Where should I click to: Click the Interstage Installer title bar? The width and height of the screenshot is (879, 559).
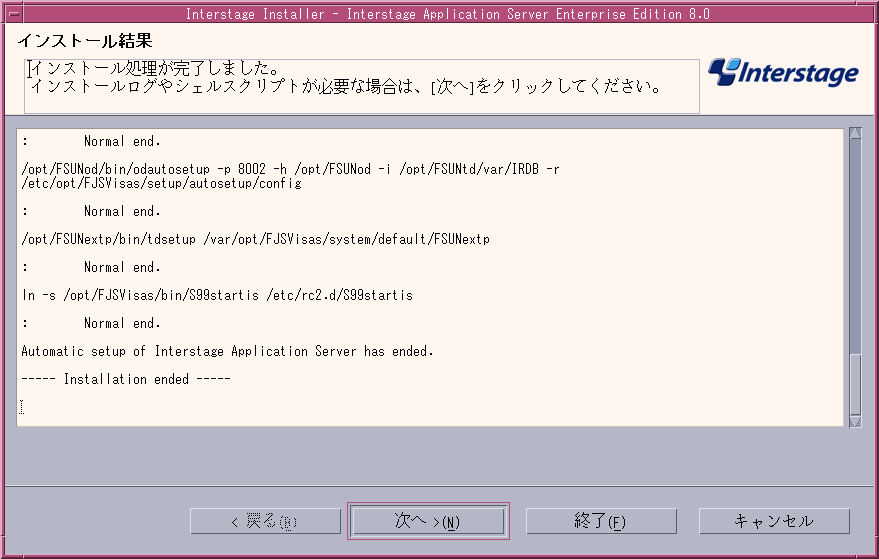(x=447, y=13)
